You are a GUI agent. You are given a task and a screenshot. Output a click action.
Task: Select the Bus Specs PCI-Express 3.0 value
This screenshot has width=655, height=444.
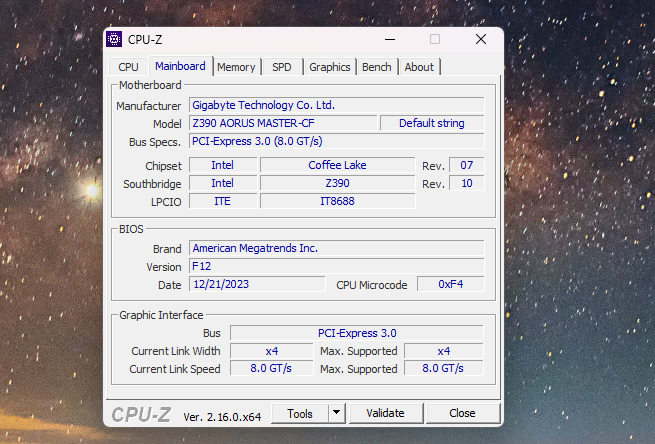click(337, 141)
